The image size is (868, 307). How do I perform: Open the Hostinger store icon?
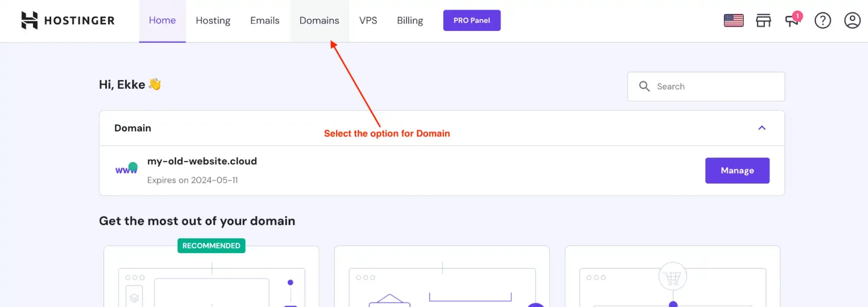pyautogui.click(x=763, y=20)
